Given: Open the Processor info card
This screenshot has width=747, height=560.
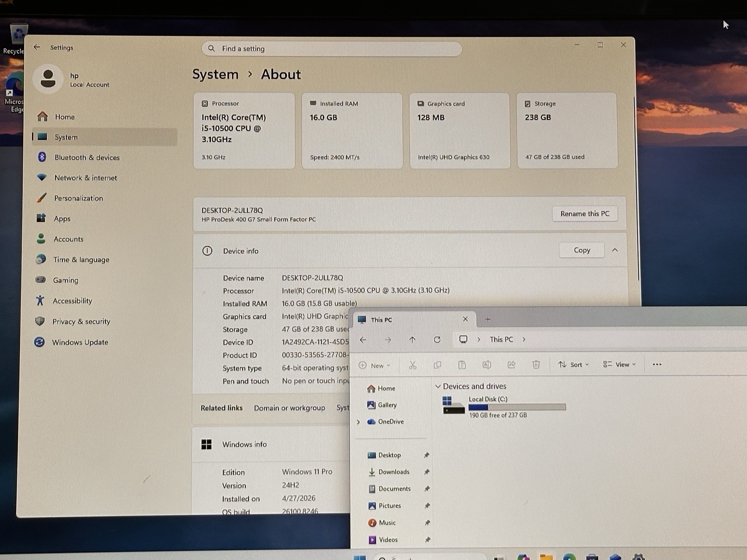Looking at the screenshot, I should 244,130.
